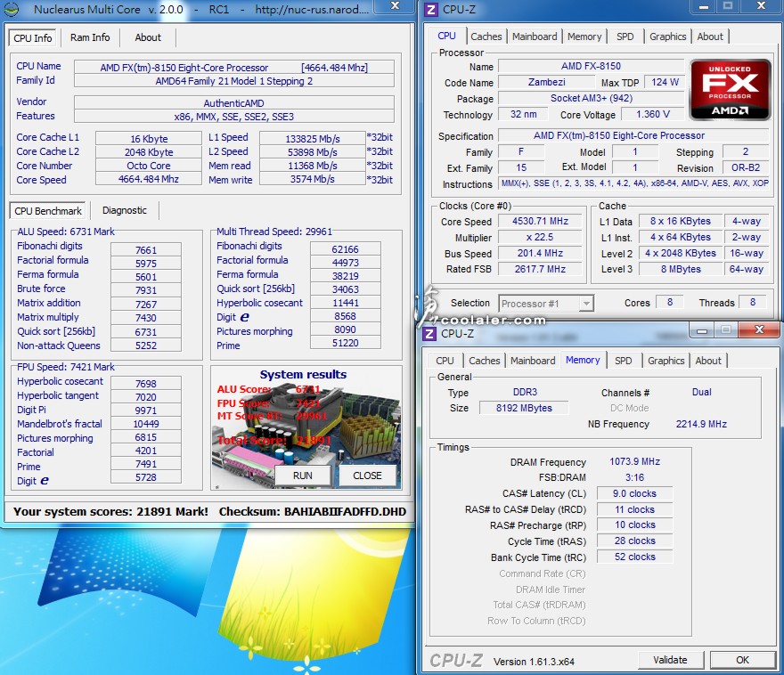
Task: Open the SPD tab in the upper CPU-Z window
Action: pyautogui.click(x=625, y=37)
